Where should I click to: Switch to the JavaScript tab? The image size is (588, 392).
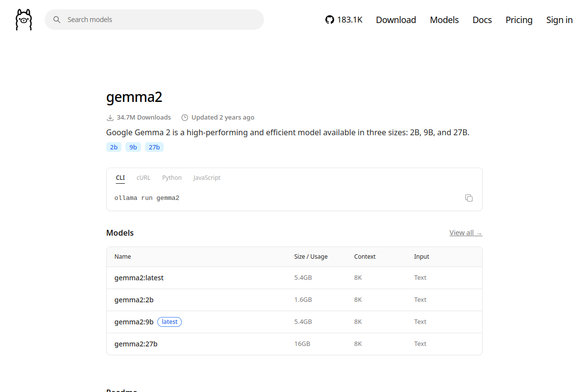point(207,178)
